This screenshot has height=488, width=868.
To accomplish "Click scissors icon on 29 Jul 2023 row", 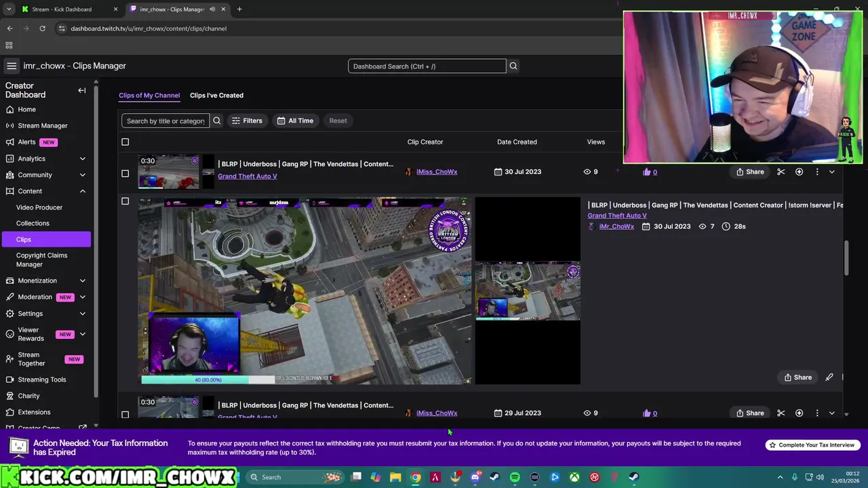I will [781, 413].
